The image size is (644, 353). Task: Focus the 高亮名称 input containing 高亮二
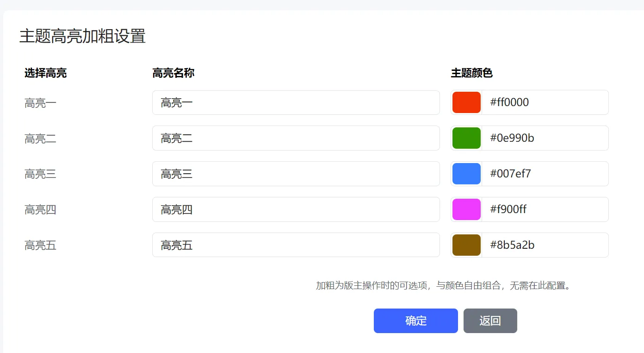296,138
